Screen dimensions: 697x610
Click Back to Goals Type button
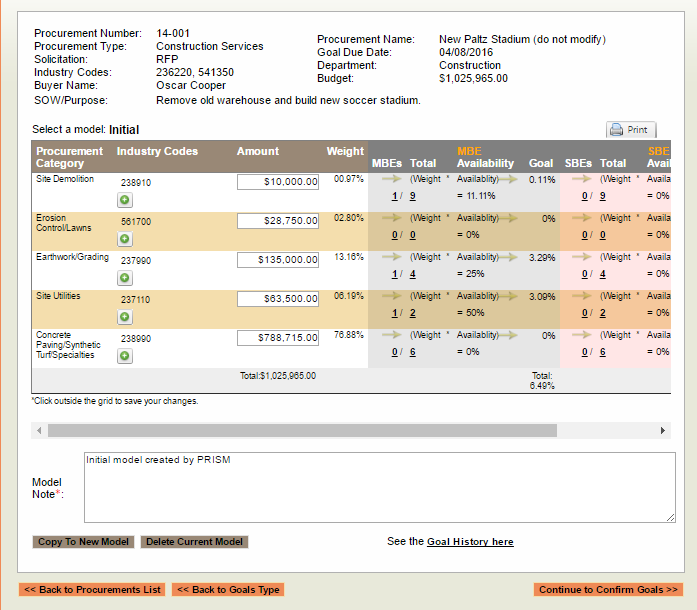(x=228, y=590)
